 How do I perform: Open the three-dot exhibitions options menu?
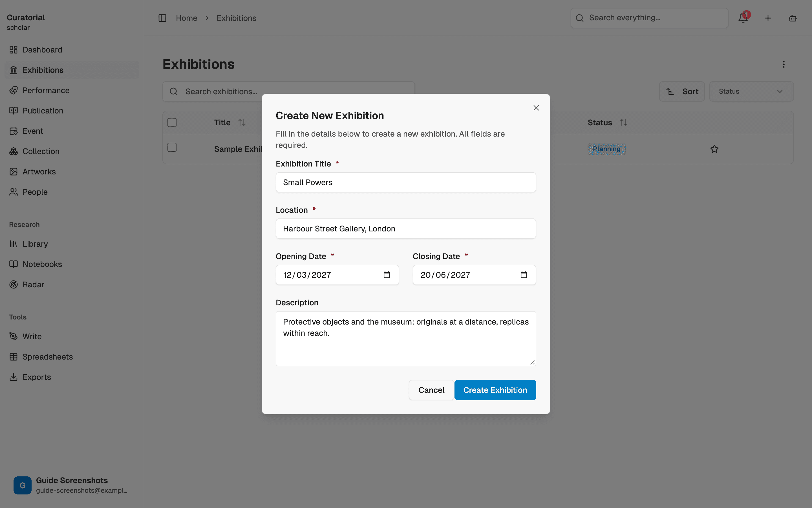coord(784,64)
